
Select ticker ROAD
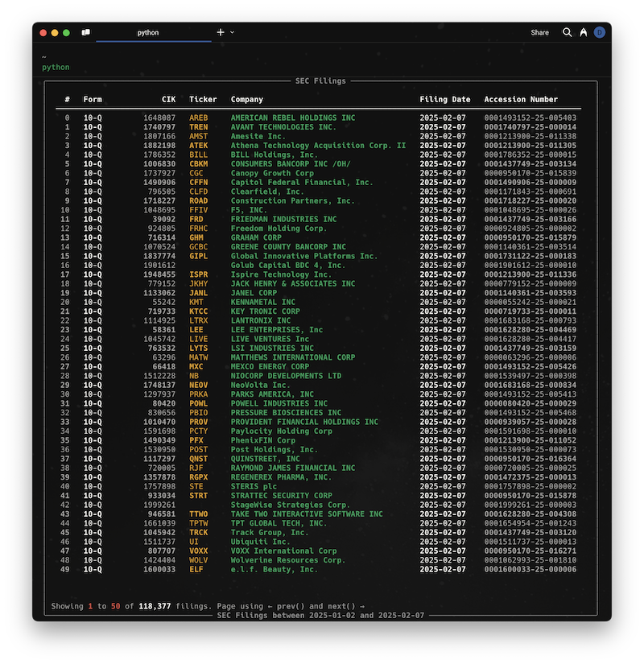198,200
